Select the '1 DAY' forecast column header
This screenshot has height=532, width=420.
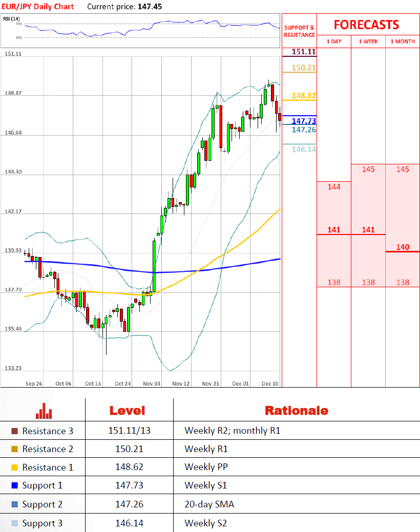[x=334, y=41]
